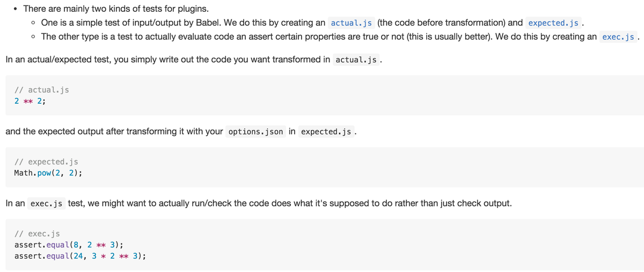Viewport: 644px width, 272px height.
Task: Click the 'One is a simple test' sub-bullet
Action: (182, 23)
